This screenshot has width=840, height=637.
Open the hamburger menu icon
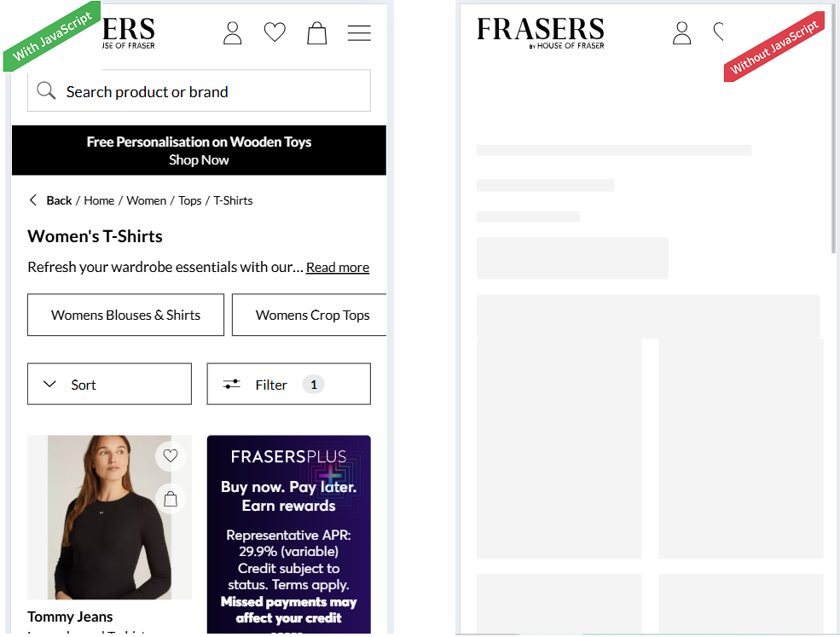tap(359, 32)
